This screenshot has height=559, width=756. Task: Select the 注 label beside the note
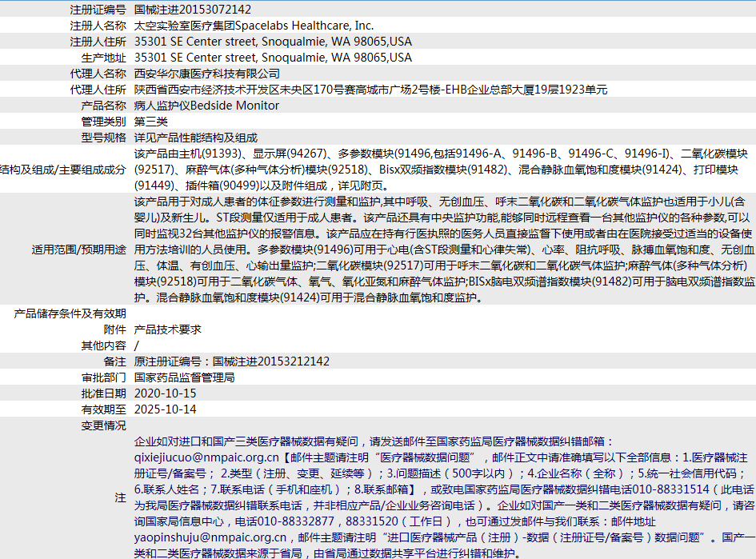point(121,497)
